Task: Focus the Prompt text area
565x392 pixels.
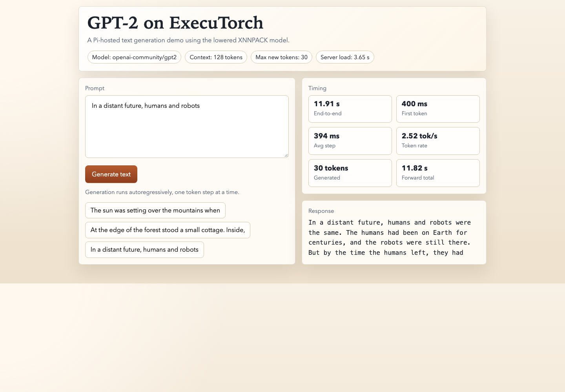Action: (x=187, y=127)
